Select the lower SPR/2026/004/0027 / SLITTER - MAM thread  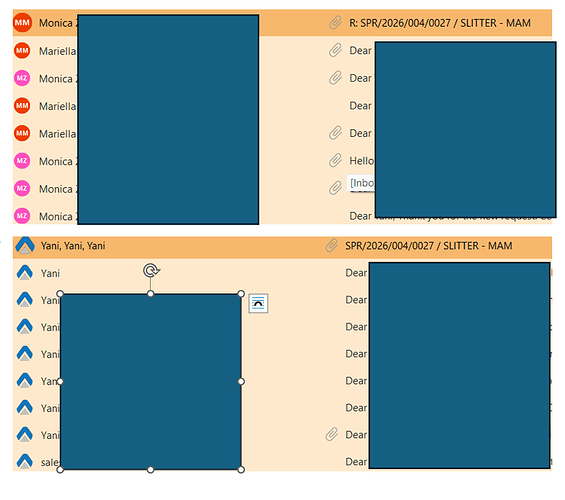click(282, 246)
